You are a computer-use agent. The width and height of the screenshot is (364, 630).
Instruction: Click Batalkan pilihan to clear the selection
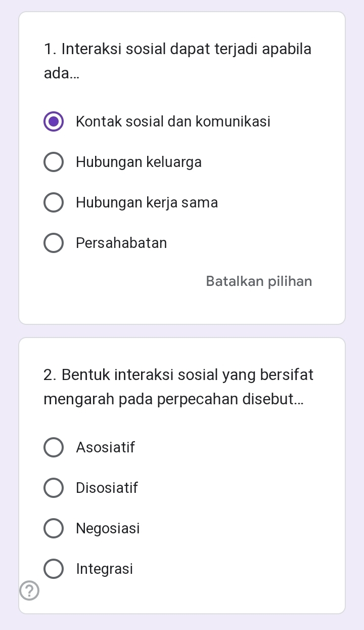pyautogui.click(x=259, y=281)
